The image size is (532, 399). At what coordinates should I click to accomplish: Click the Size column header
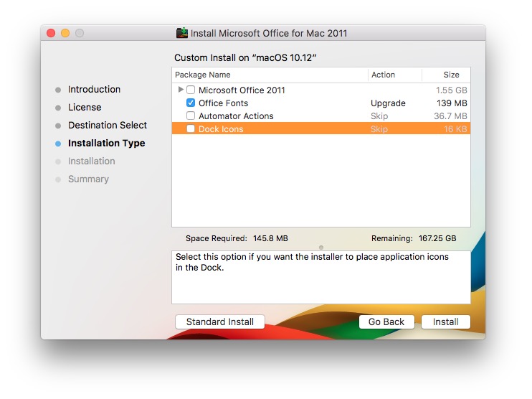(447, 75)
